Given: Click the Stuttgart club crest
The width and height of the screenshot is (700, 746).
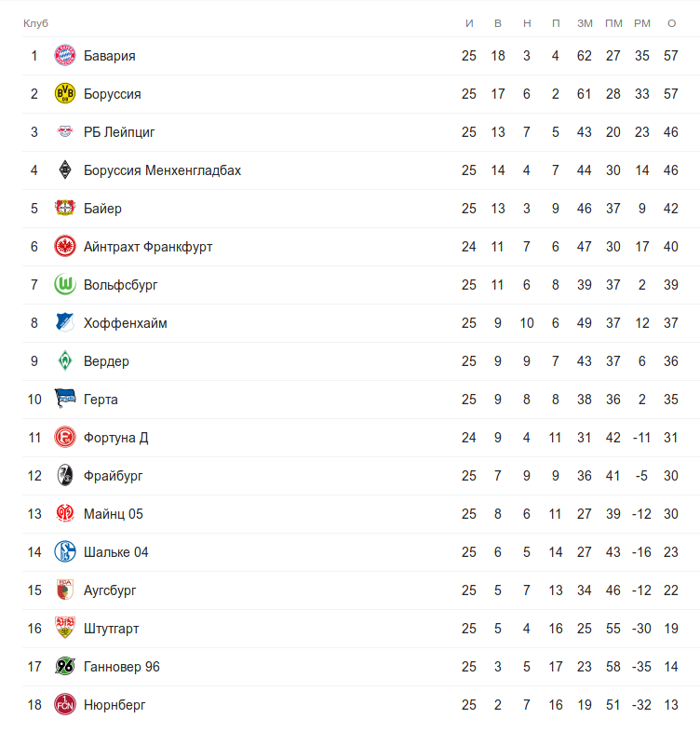Looking at the screenshot, I should pyautogui.click(x=64, y=629).
